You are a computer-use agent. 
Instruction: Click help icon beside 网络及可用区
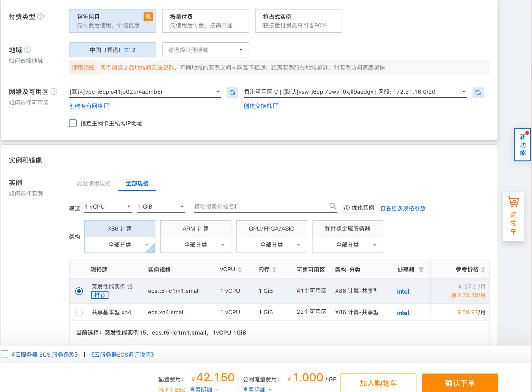(54, 91)
